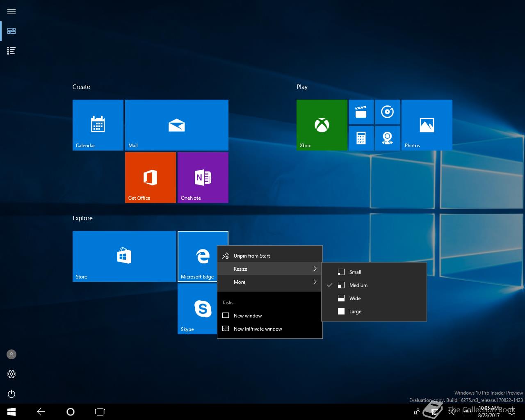Viewport: 525px width, 420px height.
Task: Expand the More submenu arrow
Action: point(315,282)
